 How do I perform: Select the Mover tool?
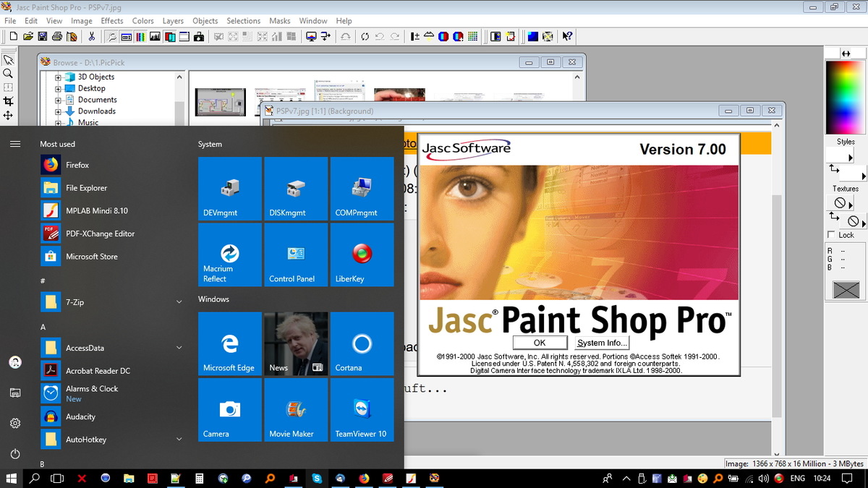[x=8, y=115]
